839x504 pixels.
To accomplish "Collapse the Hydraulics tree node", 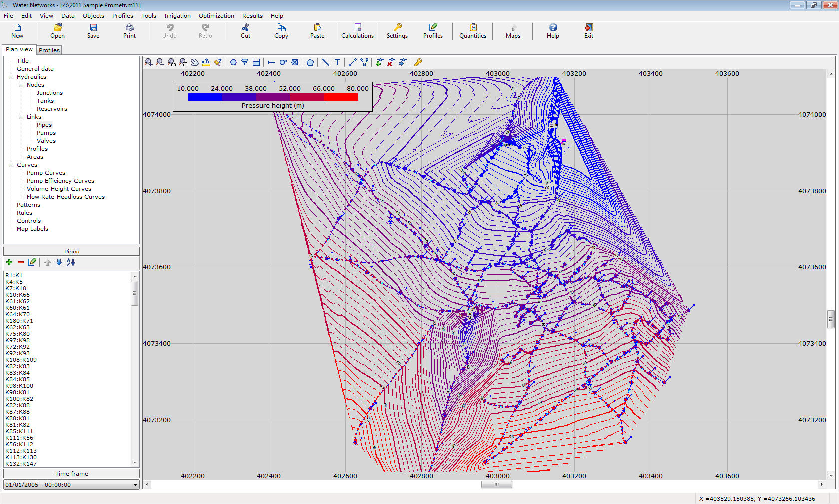I will click(x=11, y=77).
